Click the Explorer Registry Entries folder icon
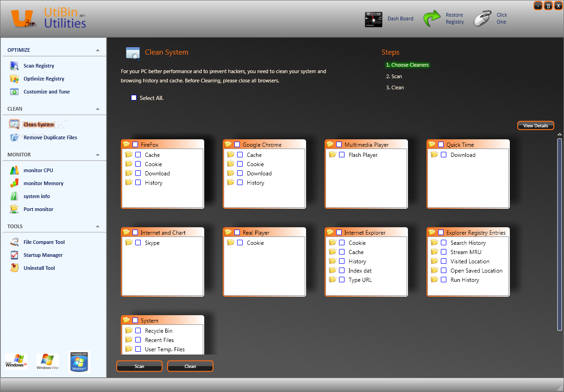This screenshot has width=564, height=392. click(x=432, y=232)
